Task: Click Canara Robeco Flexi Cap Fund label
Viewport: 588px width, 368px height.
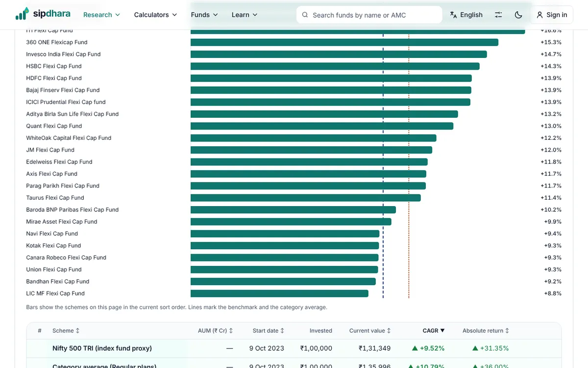Action: click(66, 258)
